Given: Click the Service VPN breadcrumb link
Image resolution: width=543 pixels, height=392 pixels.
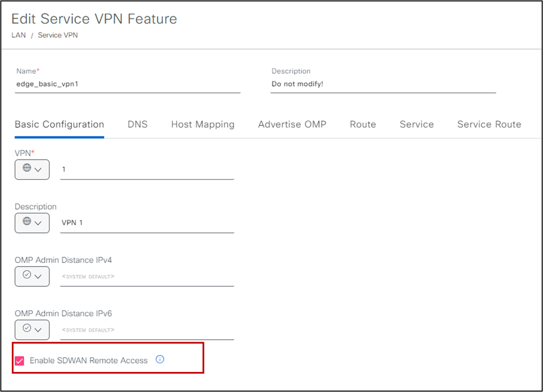Looking at the screenshot, I should pyautogui.click(x=58, y=35).
